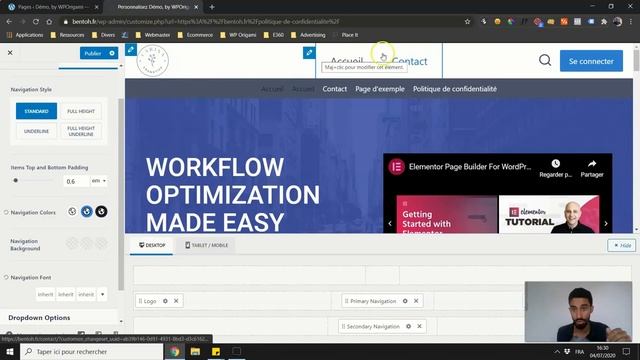Click the Contact link in the primary header menu

(409, 61)
